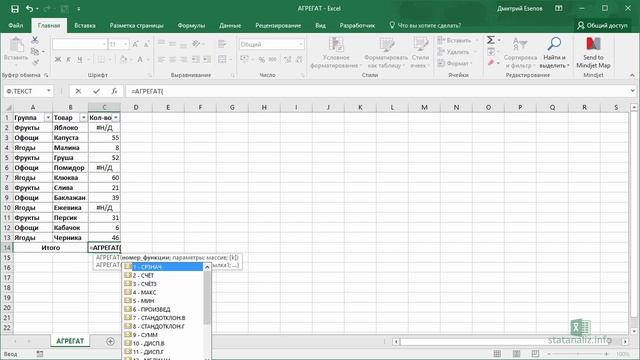Screen dimensions: 640x360
Task: Switch to Page Layout view icon in status bar
Action: point(516,353)
